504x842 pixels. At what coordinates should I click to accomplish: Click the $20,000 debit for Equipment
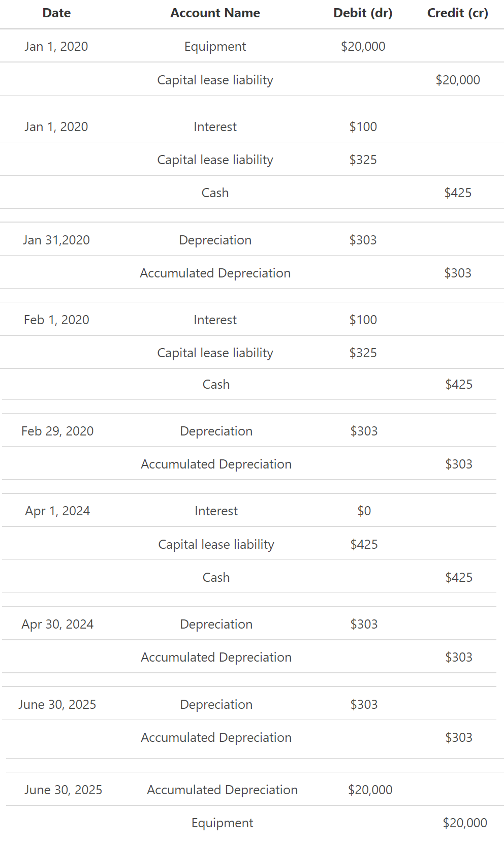click(363, 47)
